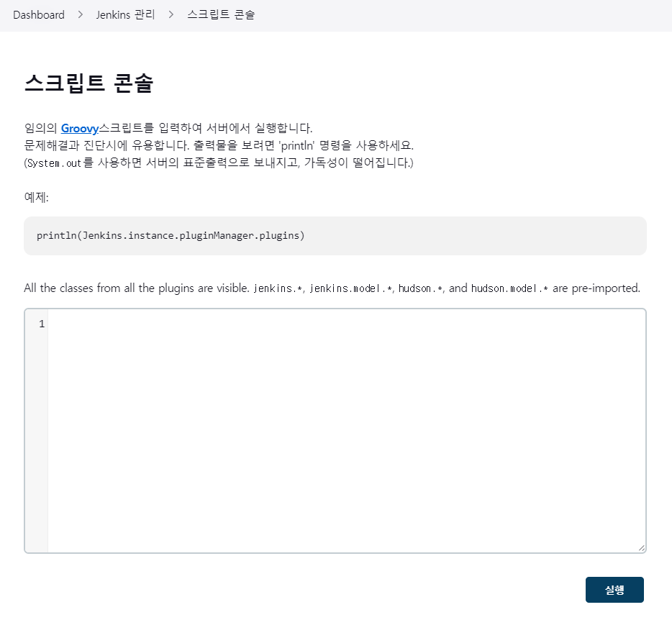
Task: Click the 문제해결과 진단시에 유용합니다 sentence
Action: tap(106, 146)
